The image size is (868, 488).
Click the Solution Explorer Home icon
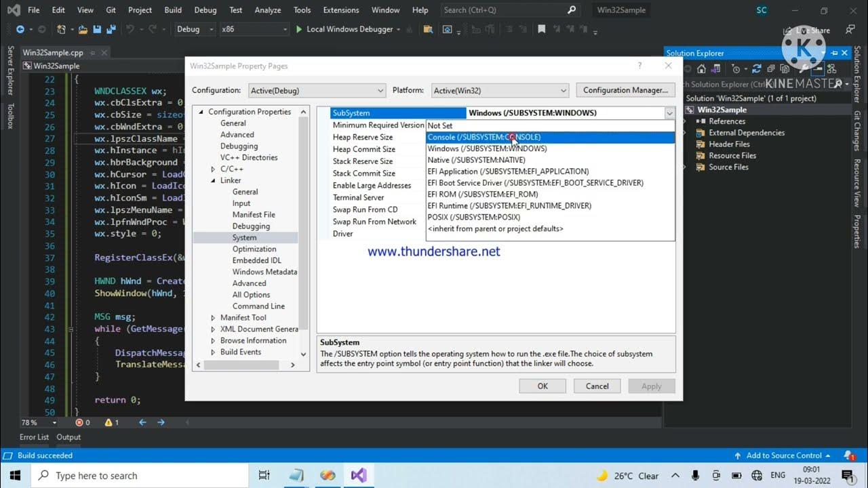pos(701,68)
